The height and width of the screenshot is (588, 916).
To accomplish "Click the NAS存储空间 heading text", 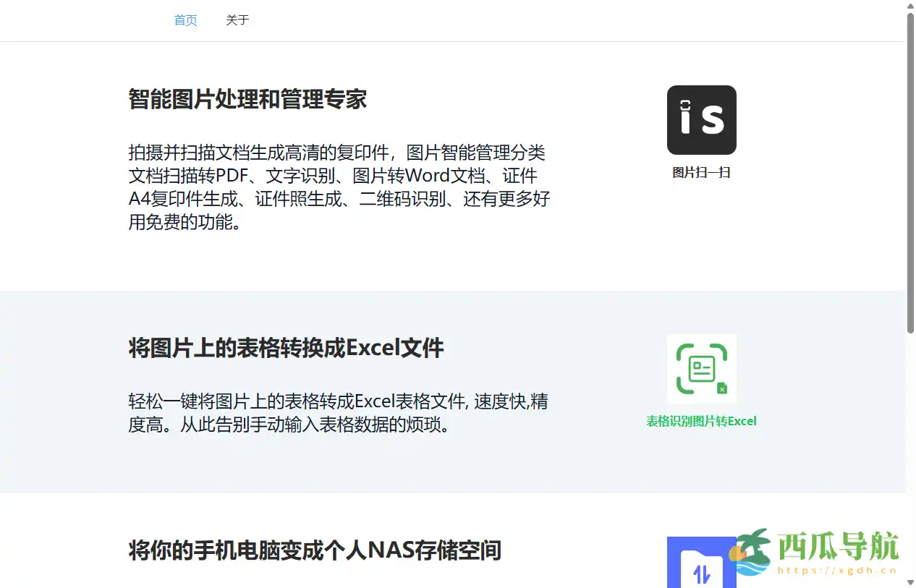I will tap(314, 551).
